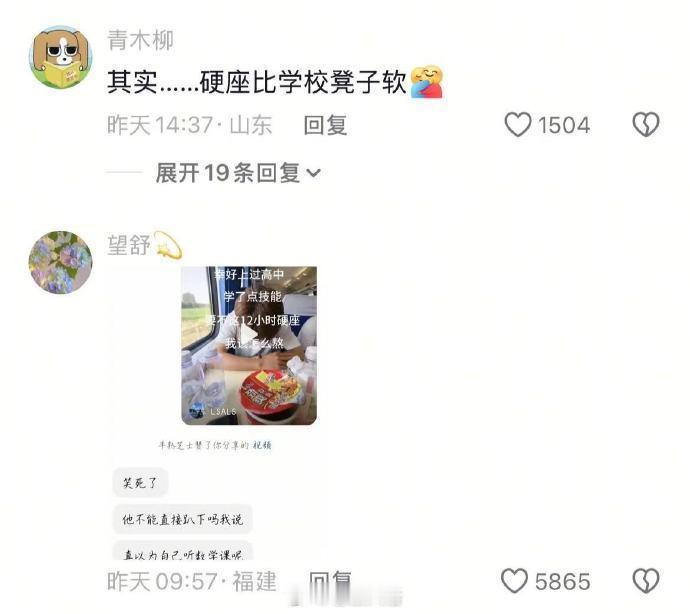Reply to 望舒's comment via 回复
This screenshot has width=690, height=614.
tap(330, 581)
